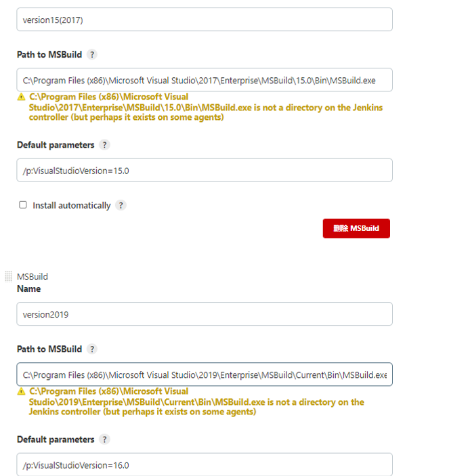
Task: Open help for the 16.0 Default parameters
Action: 104,439
